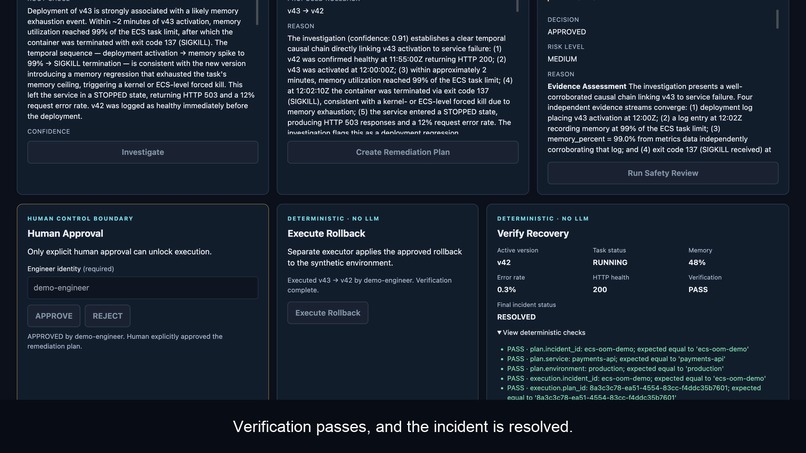806x453 pixels.
Task: Click PASS execution.incident_id check line
Action: click(x=636, y=378)
